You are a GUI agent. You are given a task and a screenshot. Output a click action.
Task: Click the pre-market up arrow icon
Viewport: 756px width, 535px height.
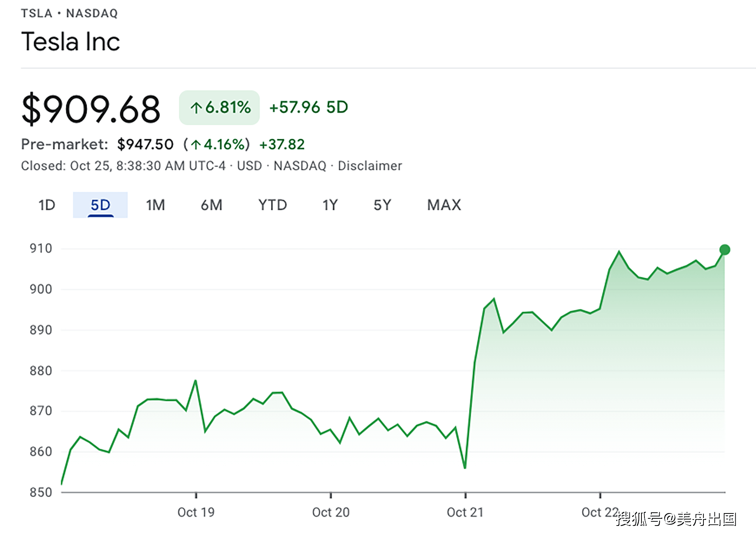coord(196,145)
